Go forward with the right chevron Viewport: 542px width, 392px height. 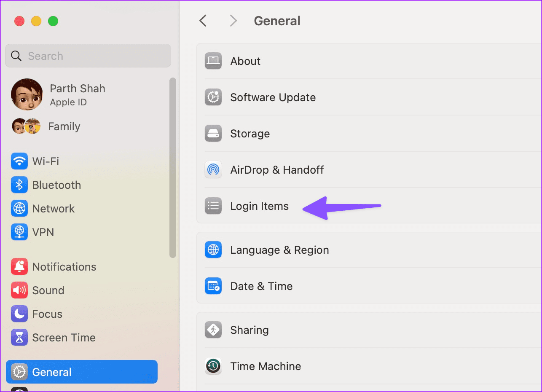233,21
